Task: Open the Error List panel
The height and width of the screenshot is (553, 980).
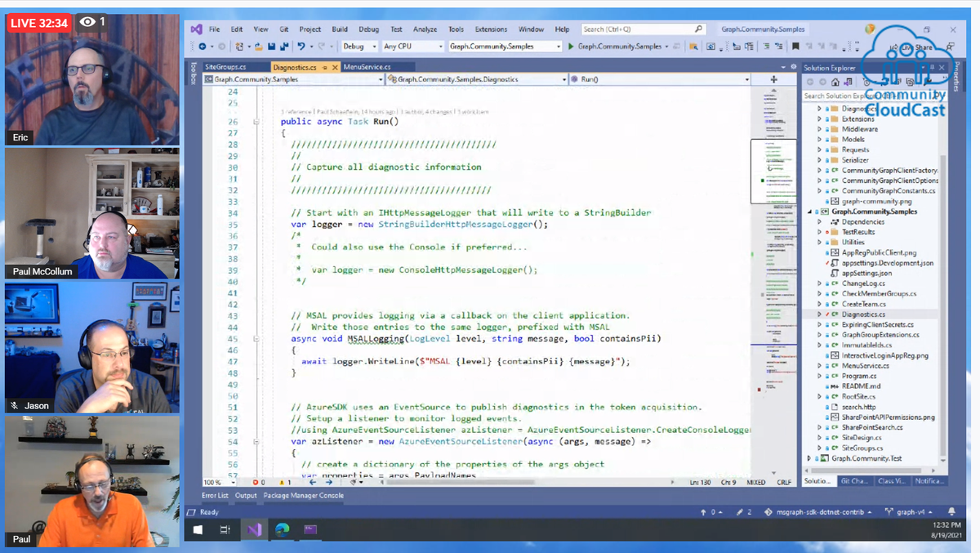Action: coord(213,495)
